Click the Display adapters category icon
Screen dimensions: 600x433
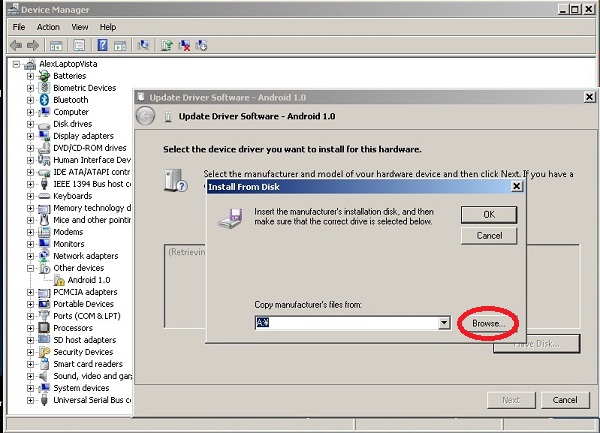(44, 136)
